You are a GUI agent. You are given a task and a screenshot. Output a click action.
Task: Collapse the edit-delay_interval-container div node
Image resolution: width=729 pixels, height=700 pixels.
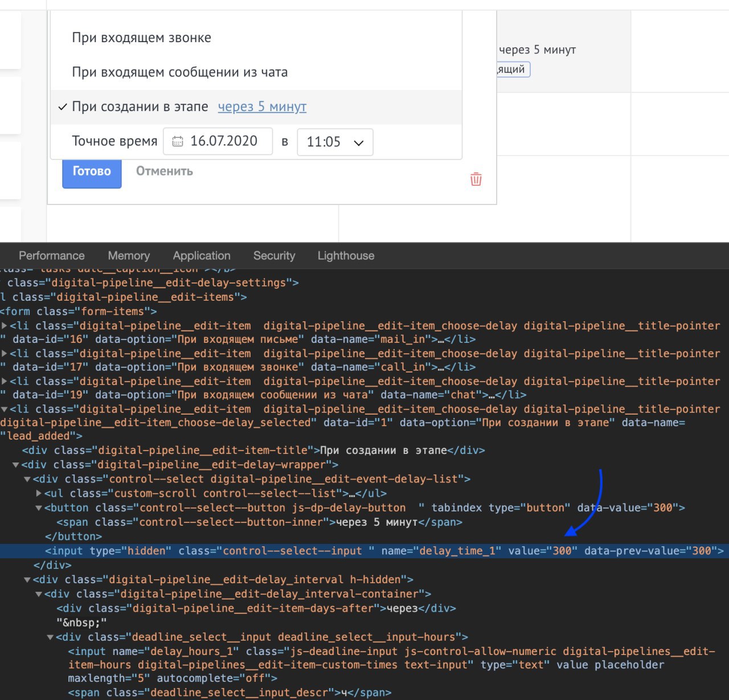[39, 594]
